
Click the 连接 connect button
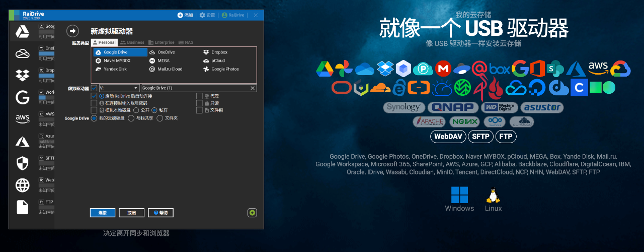(x=103, y=213)
